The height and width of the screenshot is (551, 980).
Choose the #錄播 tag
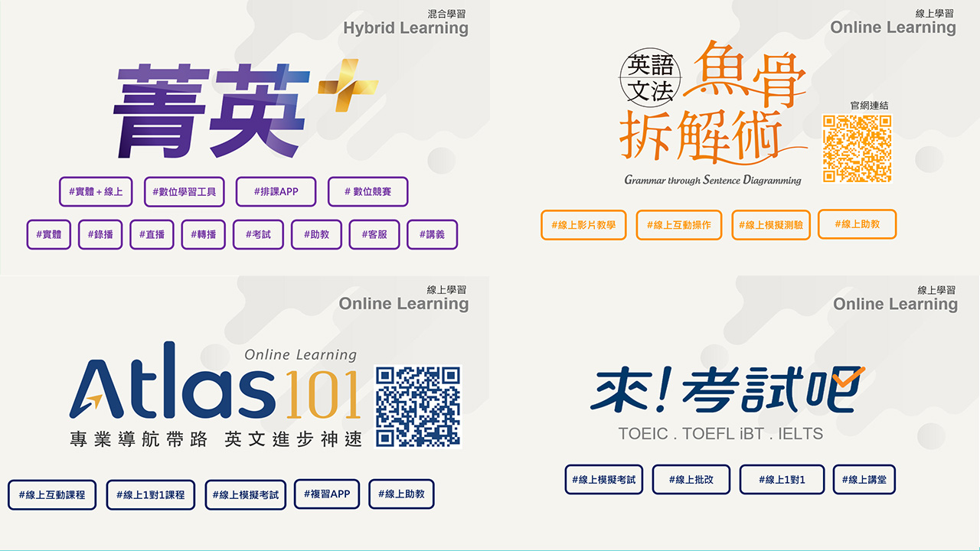[100, 235]
